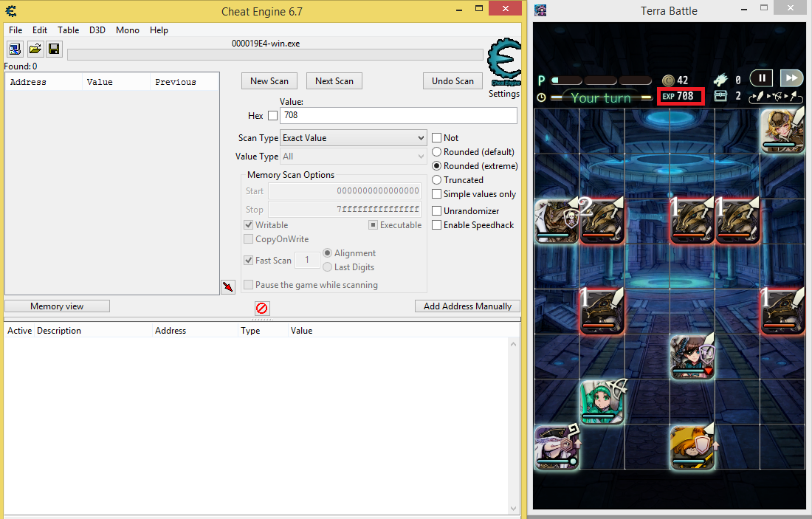Image resolution: width=812 pixels, height=519 pixels.
Task: Click the save floppy disk icon
Action: (54, 49)
